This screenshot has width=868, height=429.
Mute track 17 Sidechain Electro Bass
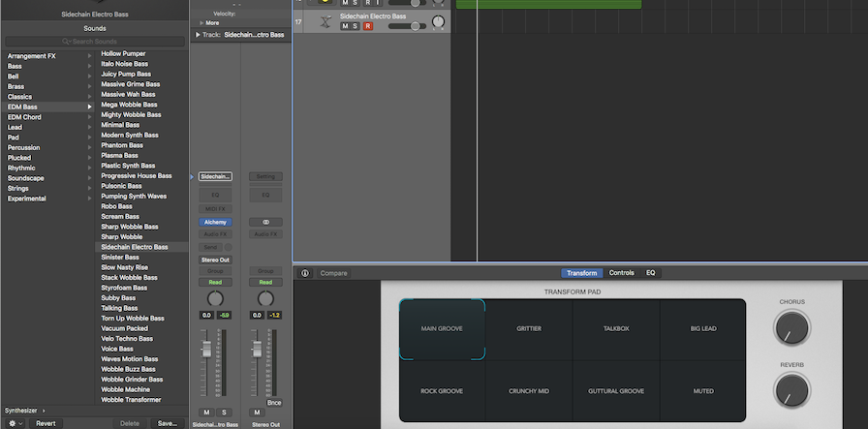345,26
